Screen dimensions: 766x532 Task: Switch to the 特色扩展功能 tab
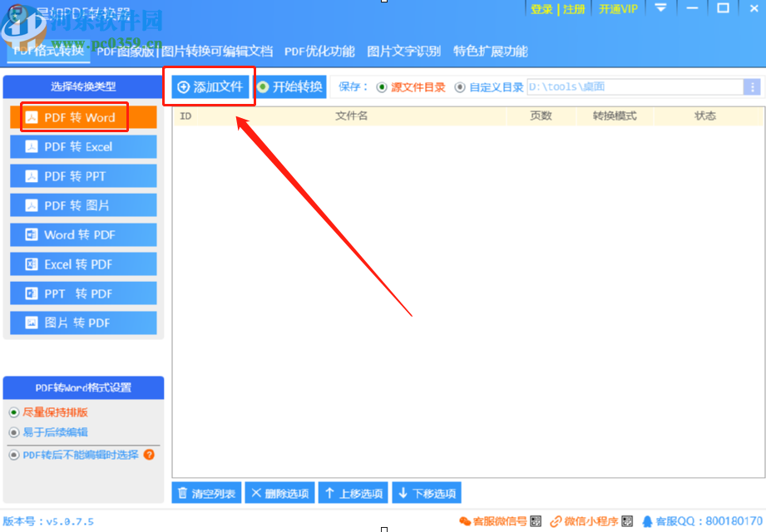pyautogui.click(x=492, y=50)
